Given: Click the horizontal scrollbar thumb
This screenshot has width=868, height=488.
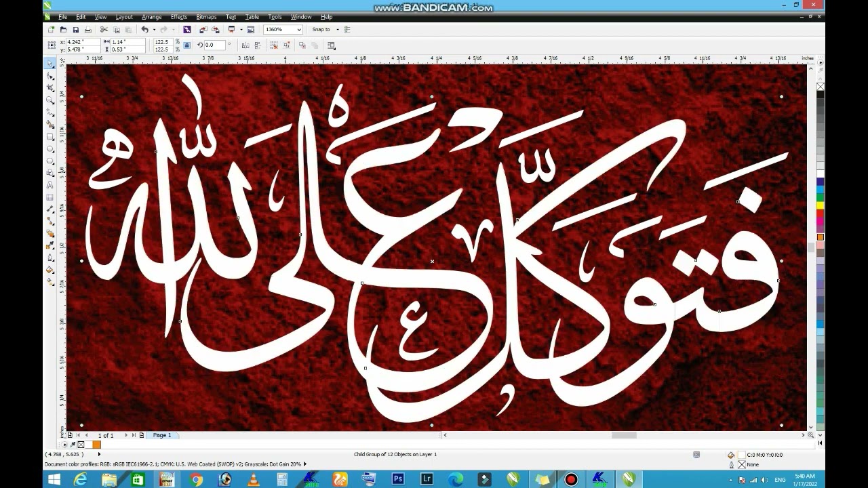Looking at the screenshot, I should tap(623, 435).
